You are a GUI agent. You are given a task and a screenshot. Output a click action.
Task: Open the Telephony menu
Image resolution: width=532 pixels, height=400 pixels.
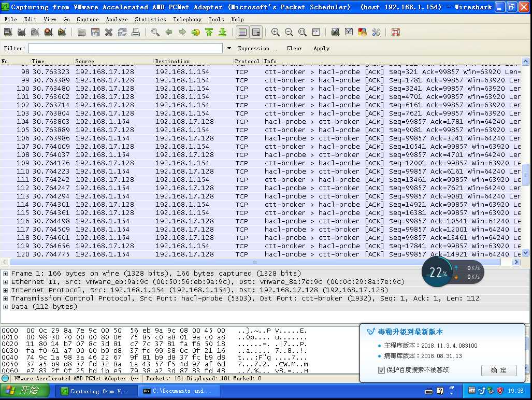188,19
